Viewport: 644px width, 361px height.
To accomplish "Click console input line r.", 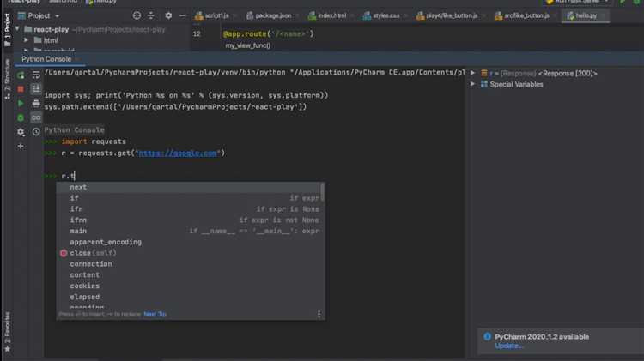I will [x=68, y=176].
